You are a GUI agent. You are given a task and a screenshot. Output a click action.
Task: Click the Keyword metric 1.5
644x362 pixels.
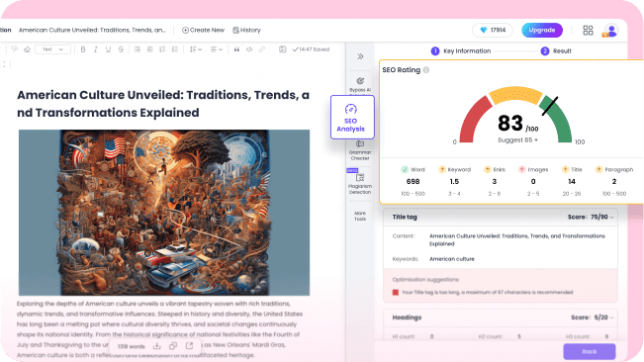click(x=454, y=181)
